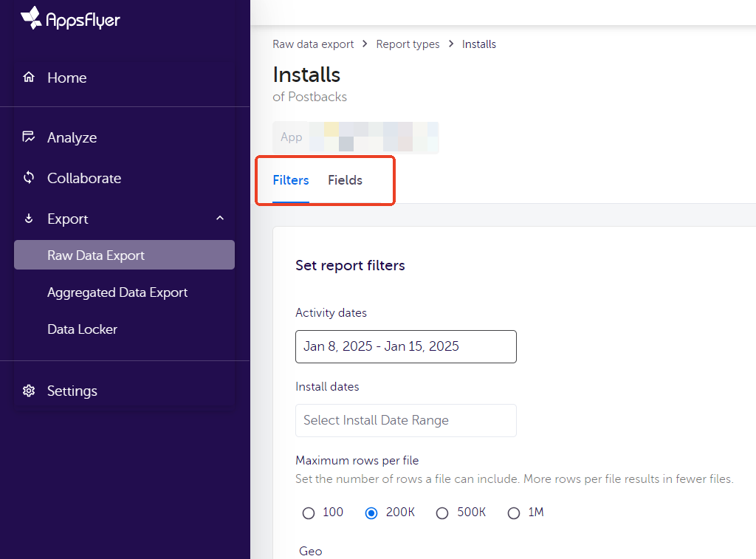Screen dimensions: 756x559
Task: Click the Home house icon
Action: [x=29, y=78]
